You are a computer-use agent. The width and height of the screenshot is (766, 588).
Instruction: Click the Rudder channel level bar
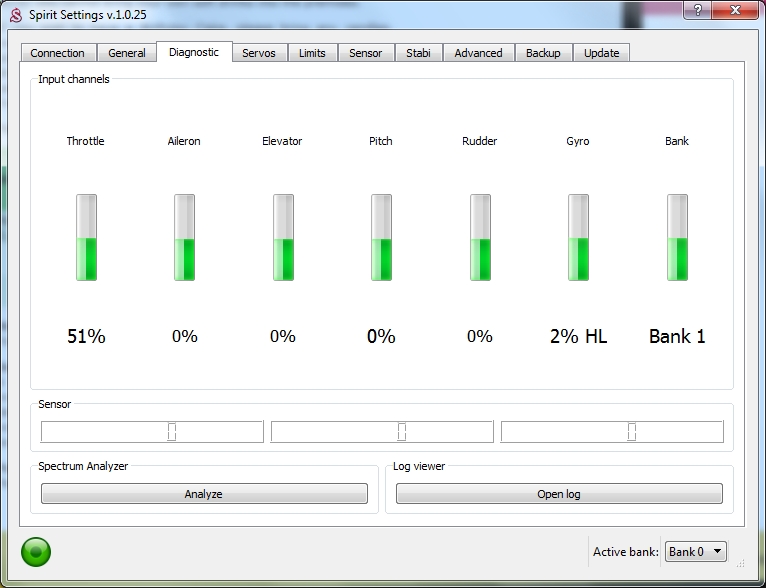(480, 238)
